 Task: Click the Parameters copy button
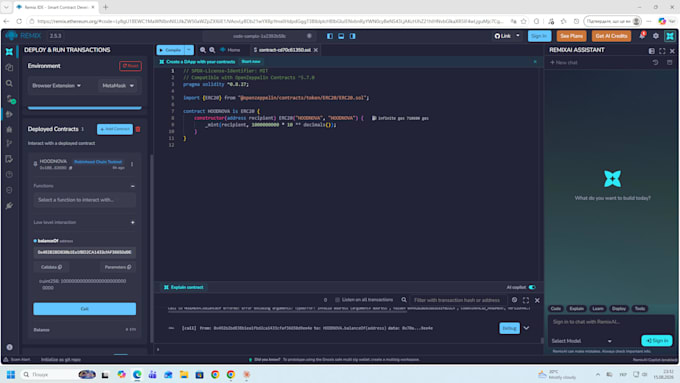(118, 267)
